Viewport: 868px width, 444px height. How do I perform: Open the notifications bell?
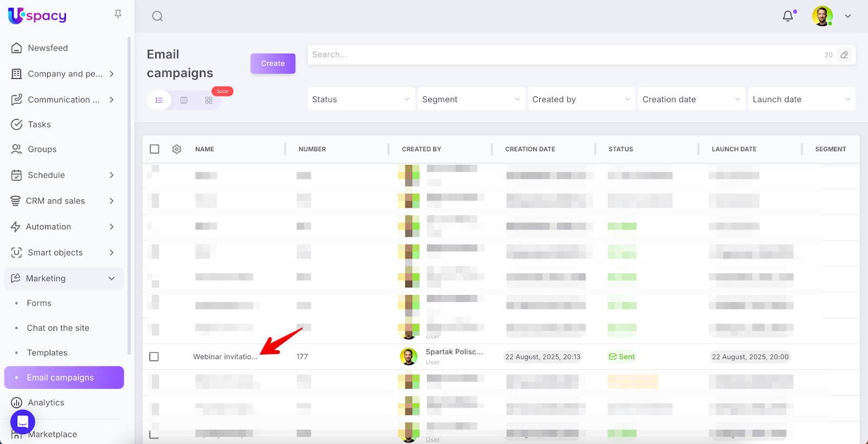pos(788,16)
